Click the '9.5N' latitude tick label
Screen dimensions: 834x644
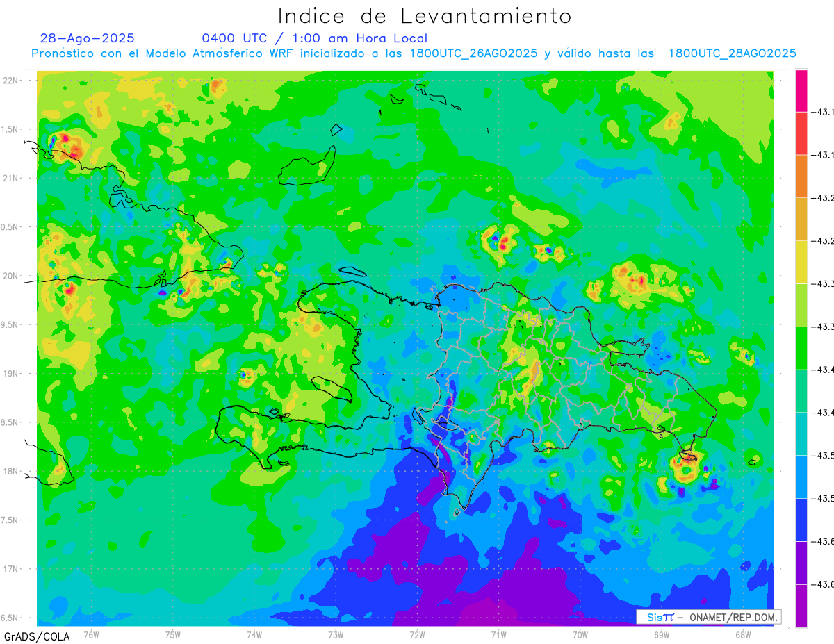tap(9, 324)
